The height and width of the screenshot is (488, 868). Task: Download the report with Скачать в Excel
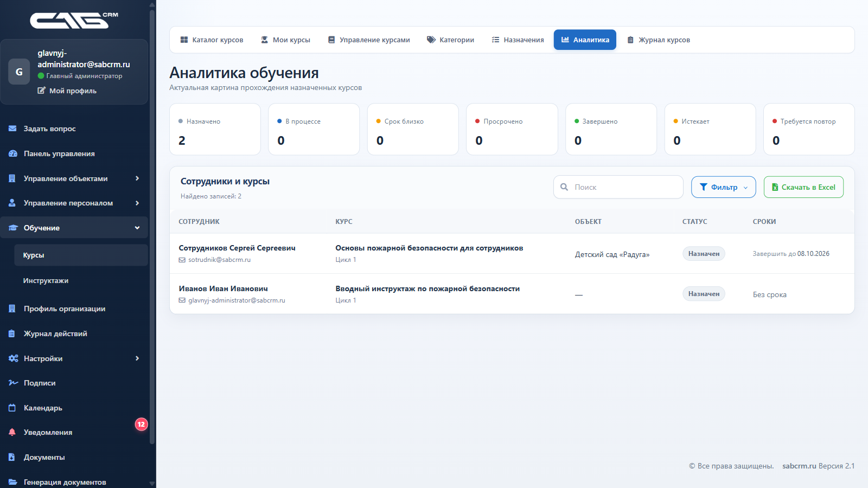[x=803, y=187]
